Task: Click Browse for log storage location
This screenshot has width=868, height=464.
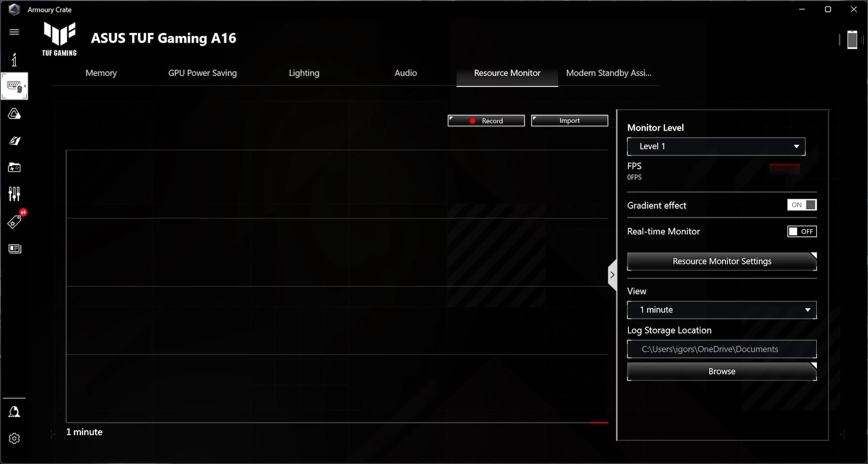Action: pyautogui.click(x=722, y=371)
